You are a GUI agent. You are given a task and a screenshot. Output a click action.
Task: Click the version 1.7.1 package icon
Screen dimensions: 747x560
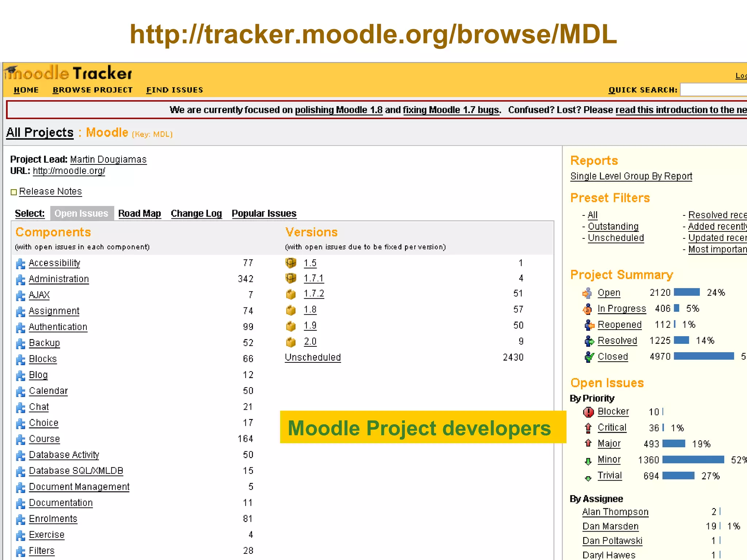pos(291,278)
